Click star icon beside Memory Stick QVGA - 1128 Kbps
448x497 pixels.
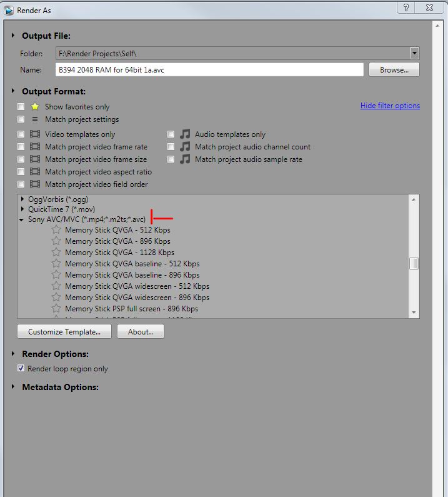56,253
